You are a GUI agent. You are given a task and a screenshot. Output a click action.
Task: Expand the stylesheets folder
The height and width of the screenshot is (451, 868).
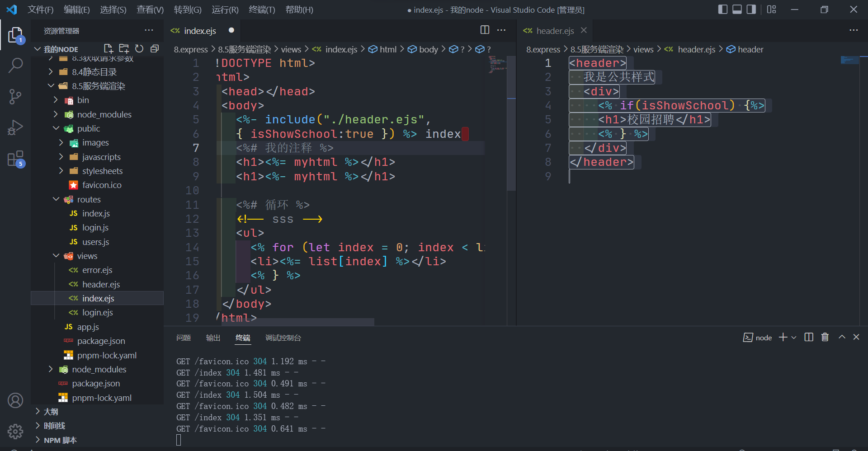pyautogui.click(x=102, y=171)
